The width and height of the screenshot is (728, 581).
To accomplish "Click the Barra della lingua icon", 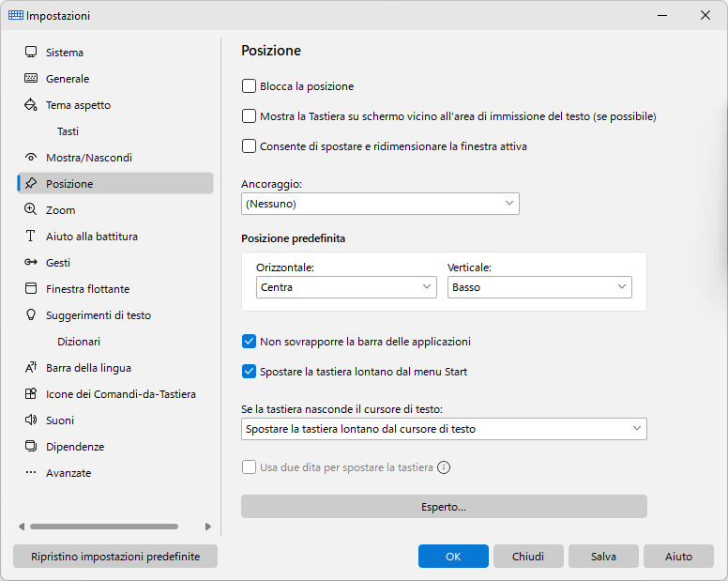I will tap(31, 367).
